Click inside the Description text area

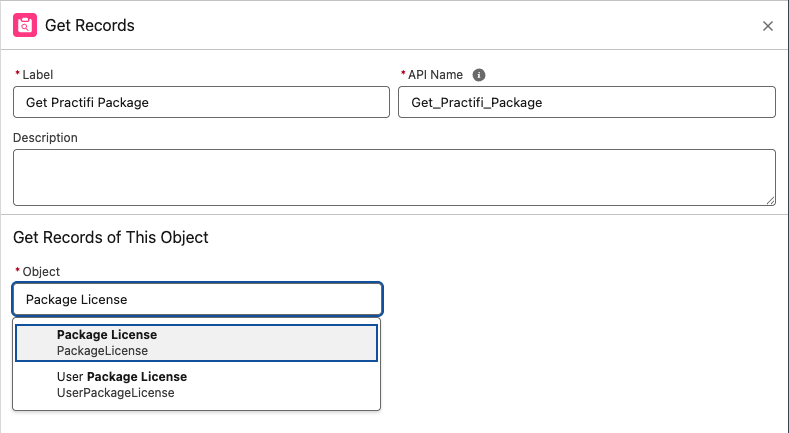(x=393, y=177)
